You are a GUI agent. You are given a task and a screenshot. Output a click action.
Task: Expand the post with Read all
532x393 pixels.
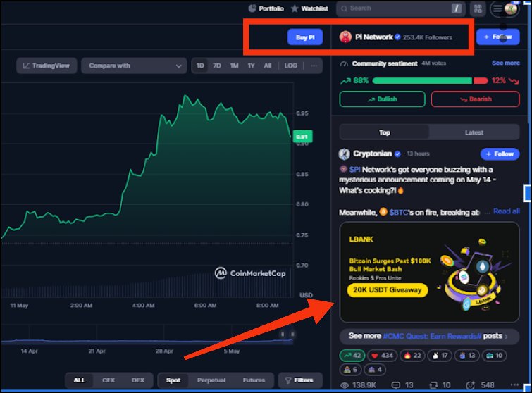506,211
